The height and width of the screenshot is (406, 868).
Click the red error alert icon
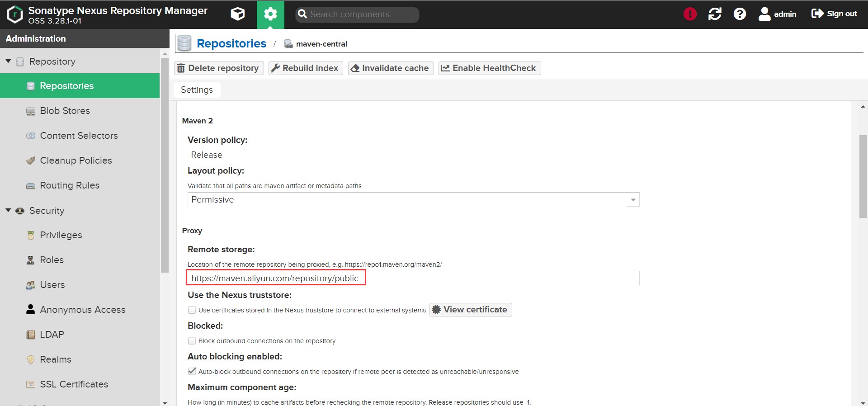pos(690,14)
